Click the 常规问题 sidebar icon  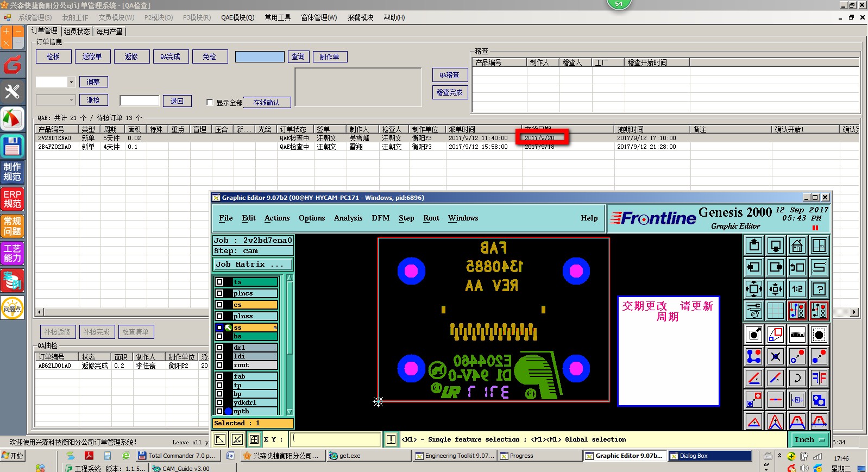pos(12,226)
